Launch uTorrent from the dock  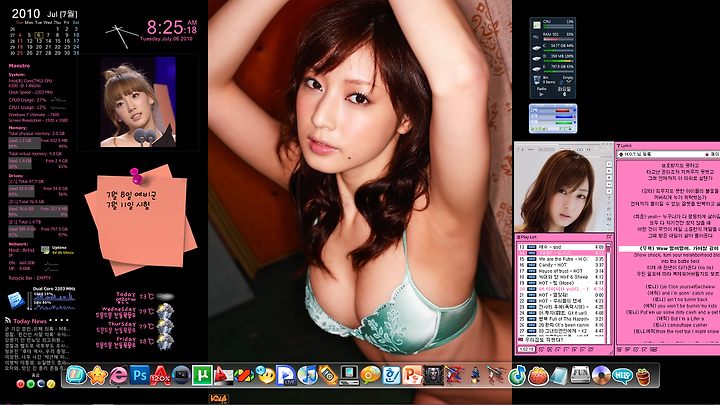pos(202,376)
